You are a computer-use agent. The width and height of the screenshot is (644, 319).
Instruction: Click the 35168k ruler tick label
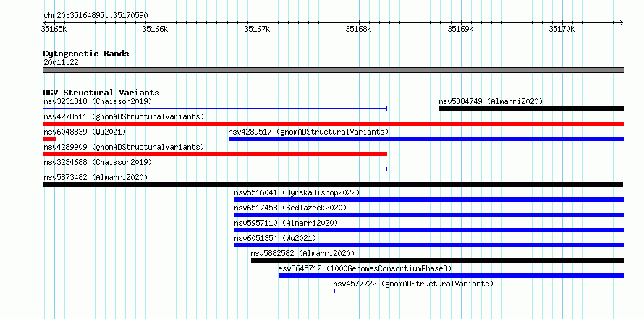click(359, 29)
